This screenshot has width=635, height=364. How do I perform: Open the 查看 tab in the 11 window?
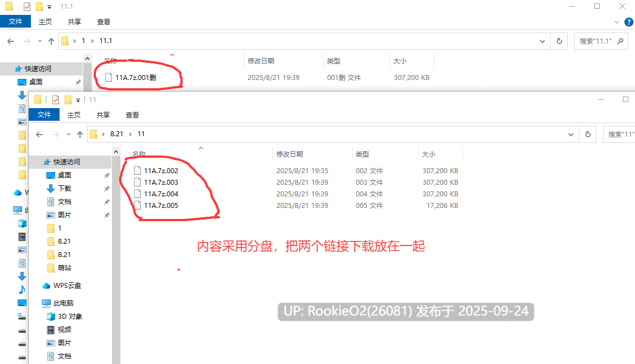[x=132, y=115]
